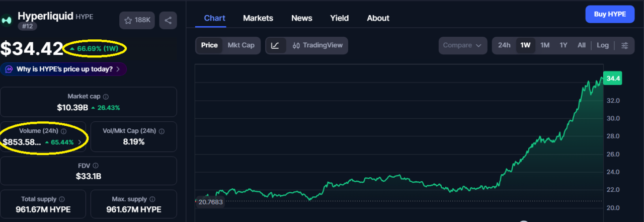Click the 34.4 current price label on chart axis
The width and height of the screenshot is (644, 222).
613,79
